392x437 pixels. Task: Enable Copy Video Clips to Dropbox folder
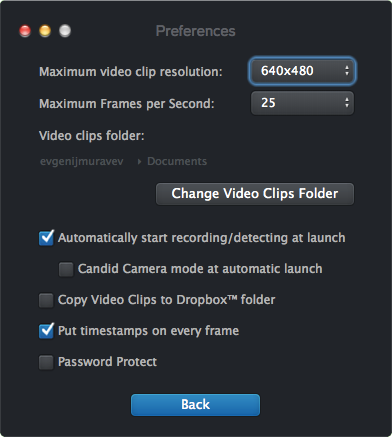[x=46, y=300]
